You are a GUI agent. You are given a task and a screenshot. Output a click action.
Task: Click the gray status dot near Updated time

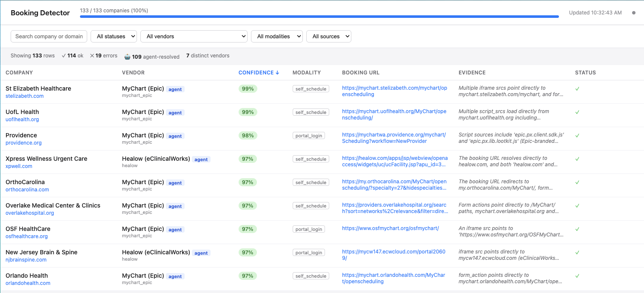click(x=633, y=13)
